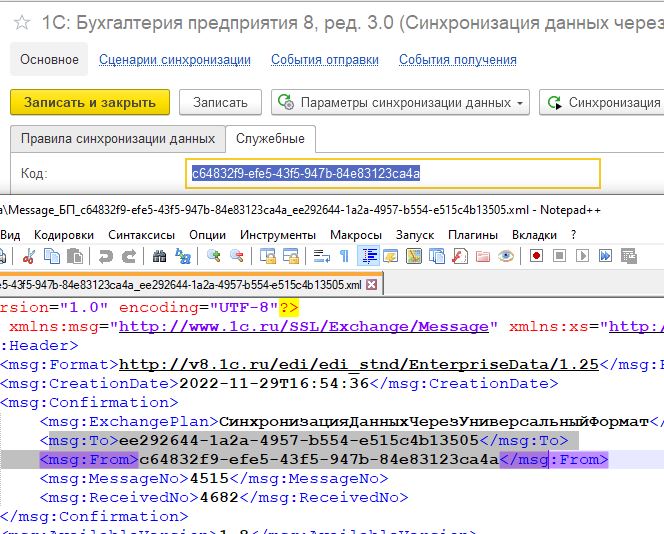Toggle word wrap in Notepad++ toolbar
Image resolution: width=664 pixels, height=534 pixels.
(x=321, y=256)
